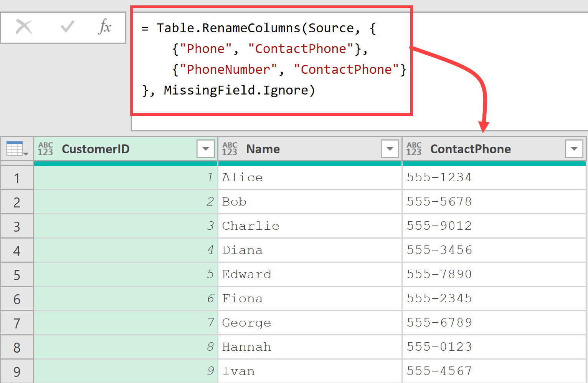This screenshot has height=383, width=588.
Task: Select row 5 showing Edward
Action: [x=17, y=274]
